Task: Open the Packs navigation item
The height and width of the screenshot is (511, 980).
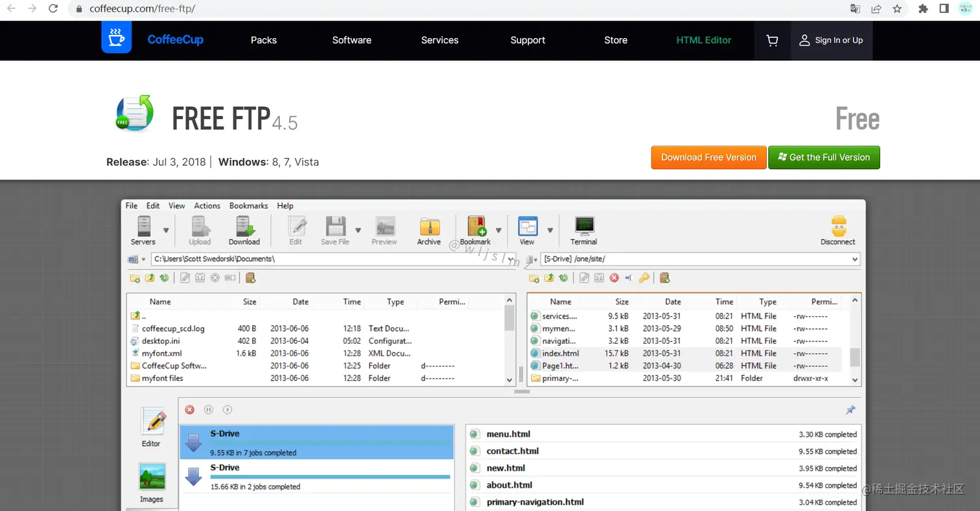Action: pyautogui.click(x=264, y=40)
